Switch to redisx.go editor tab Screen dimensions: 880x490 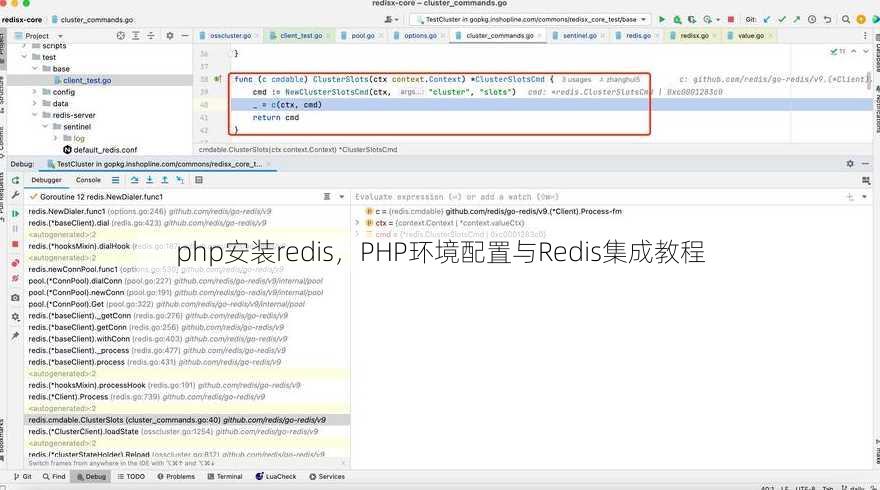click(x=692, y=35)
